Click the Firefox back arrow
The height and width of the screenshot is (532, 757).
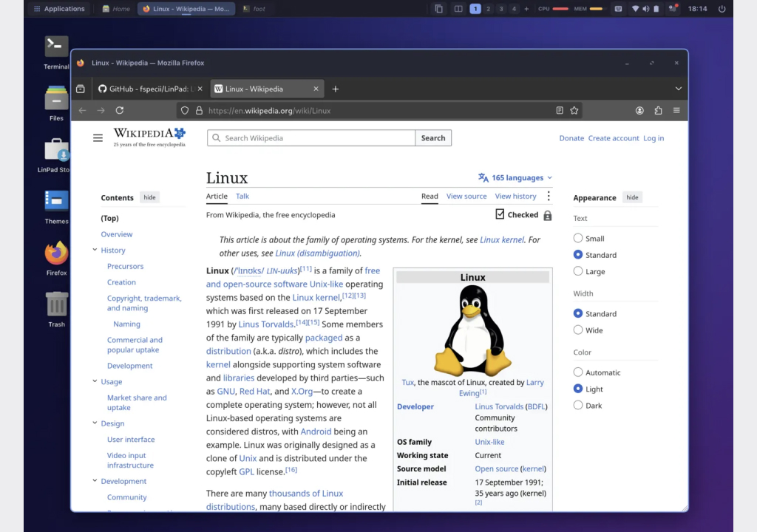coord(83,111)
